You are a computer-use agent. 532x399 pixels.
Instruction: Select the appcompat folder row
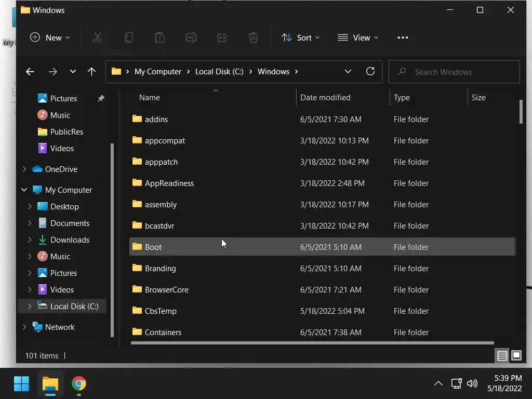point(322,140)
